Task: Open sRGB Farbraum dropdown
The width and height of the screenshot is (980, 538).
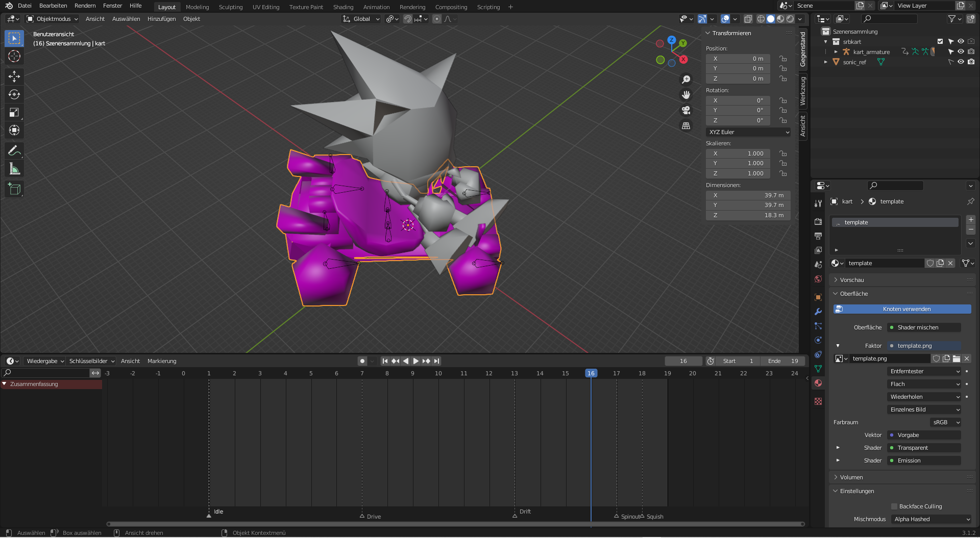Action: 946,422
